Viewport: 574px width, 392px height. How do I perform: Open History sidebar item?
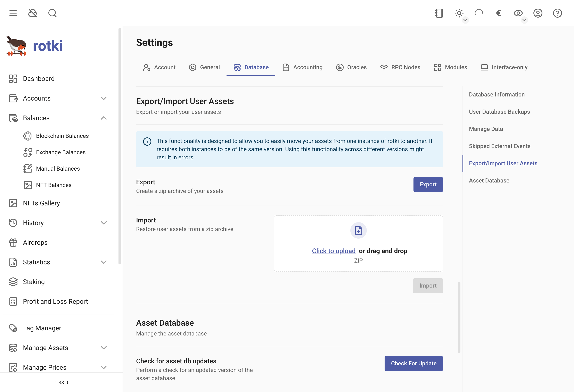(59, 223)
